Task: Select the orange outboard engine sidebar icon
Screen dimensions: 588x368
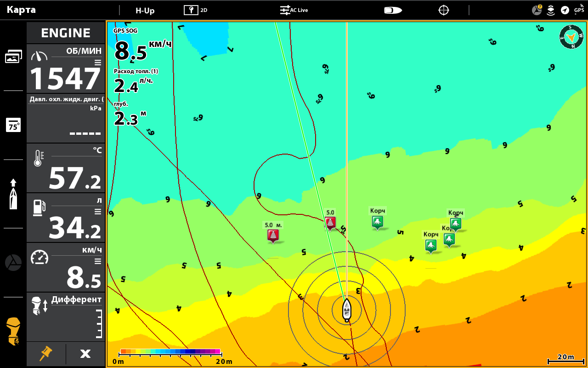Action: [x=13, y=331]
